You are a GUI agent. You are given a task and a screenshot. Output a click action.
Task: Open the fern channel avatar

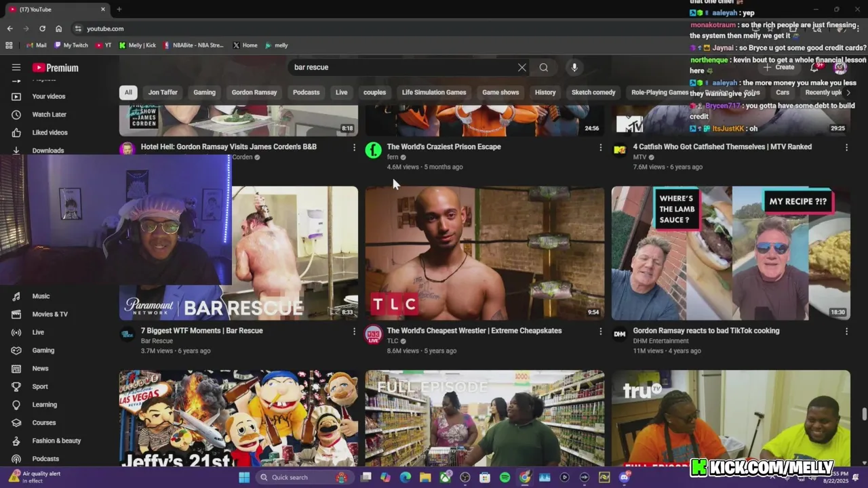(x=374, y=150)
